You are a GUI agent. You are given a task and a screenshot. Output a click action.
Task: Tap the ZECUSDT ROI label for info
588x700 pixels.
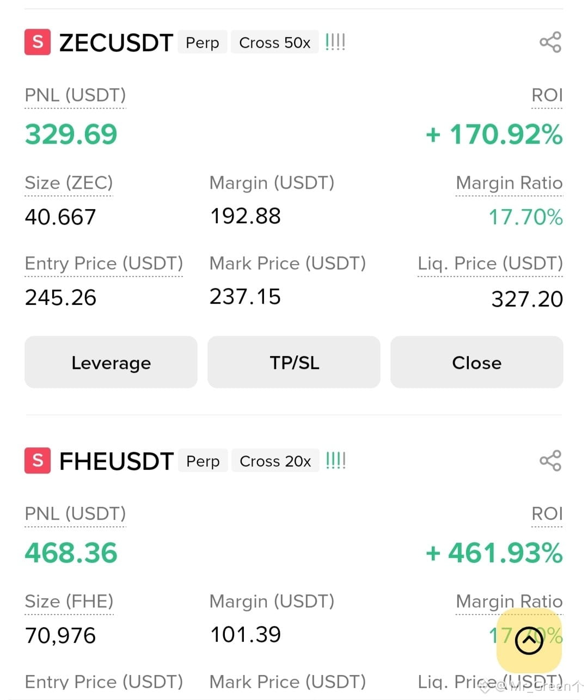(x=547, y=95)
